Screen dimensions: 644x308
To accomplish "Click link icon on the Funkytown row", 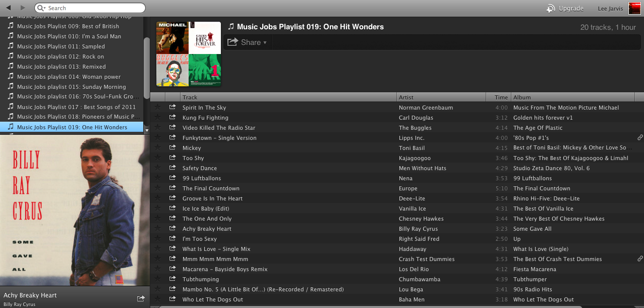I will click(x=640, y=137).
